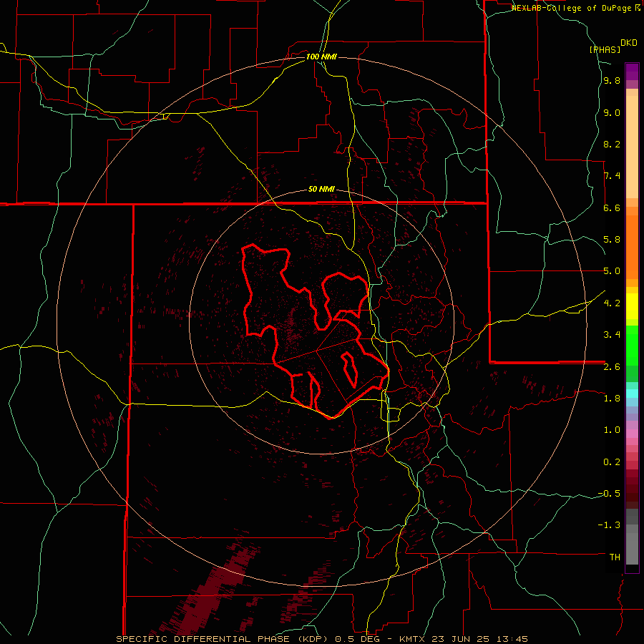Click the bottom caption SPECIFIC DIFFERENTIAL PHASE (KDP)
This screenshot has width=644, height=644.
(x=223, y=639)
